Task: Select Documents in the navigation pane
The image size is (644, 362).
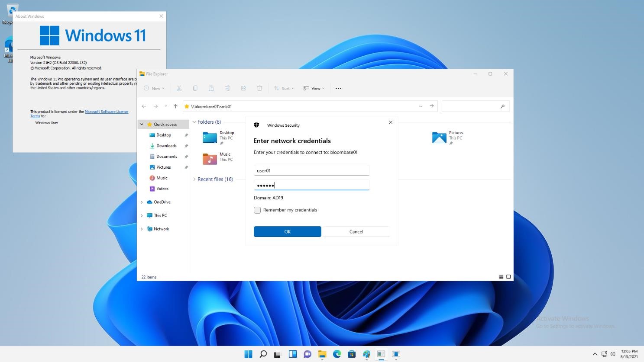Action: point(167,157)
